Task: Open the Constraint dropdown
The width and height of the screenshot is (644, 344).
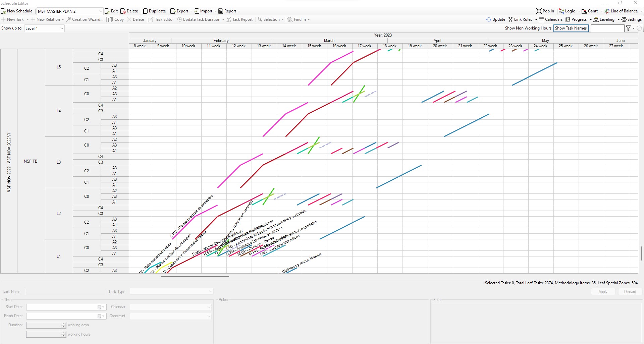Action: pos(171,316)
